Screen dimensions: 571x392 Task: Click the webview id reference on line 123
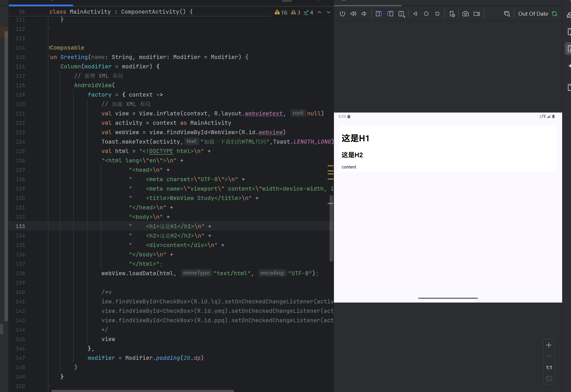271,132
